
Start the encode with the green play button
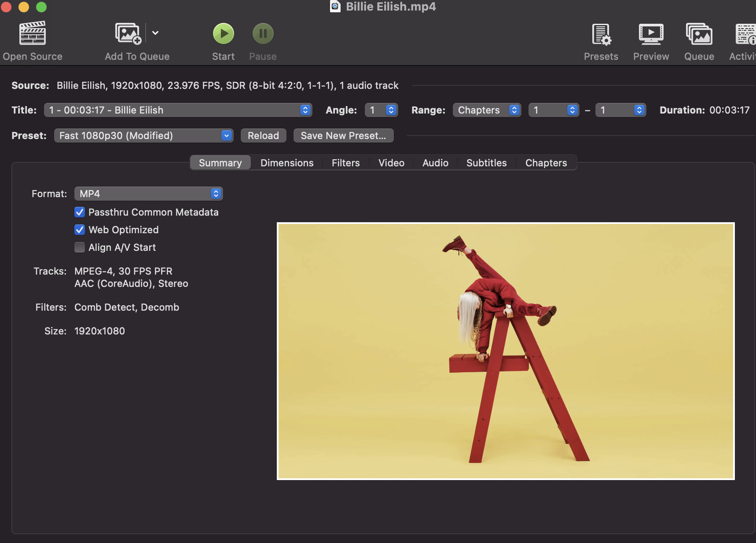click(224, 33)
